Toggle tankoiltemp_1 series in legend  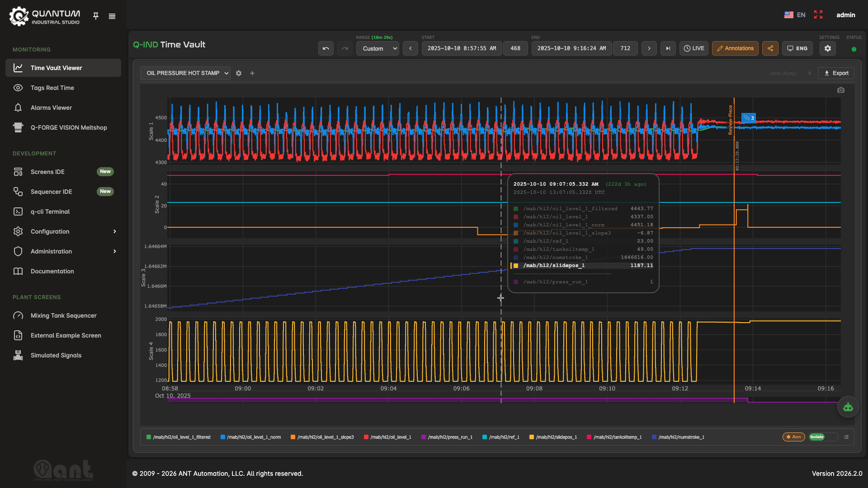(x=614, y=437)
